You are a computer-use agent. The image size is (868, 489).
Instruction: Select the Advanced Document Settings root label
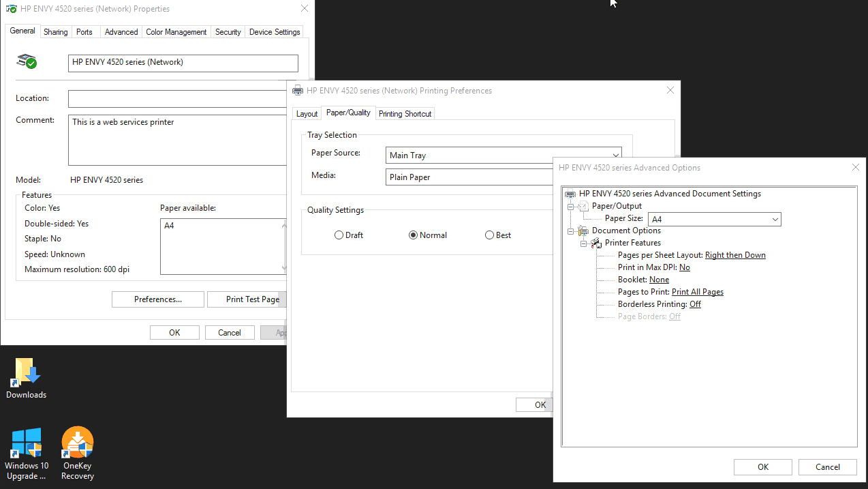click(x=670, y=194)
